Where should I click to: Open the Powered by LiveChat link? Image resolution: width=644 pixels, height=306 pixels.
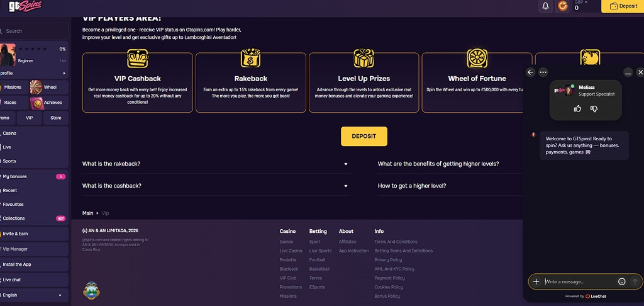click(586, 296)
